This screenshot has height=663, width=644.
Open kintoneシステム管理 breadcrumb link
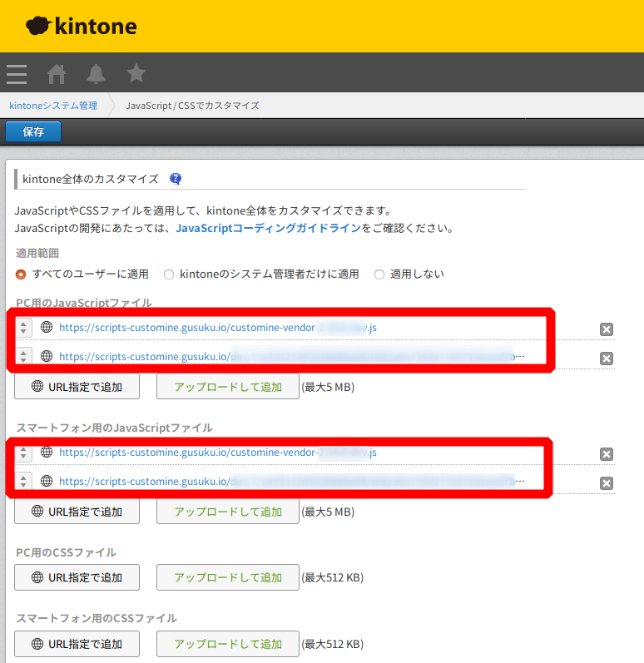[53, 106]
